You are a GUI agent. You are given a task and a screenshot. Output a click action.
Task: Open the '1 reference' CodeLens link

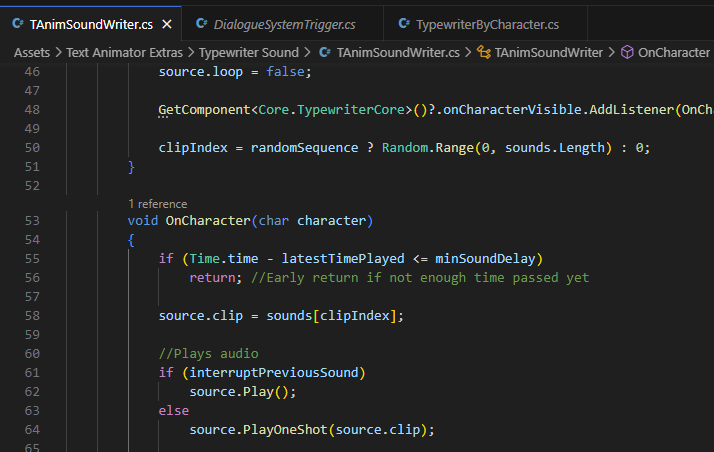pyautogui.click(x=158, y=204)
